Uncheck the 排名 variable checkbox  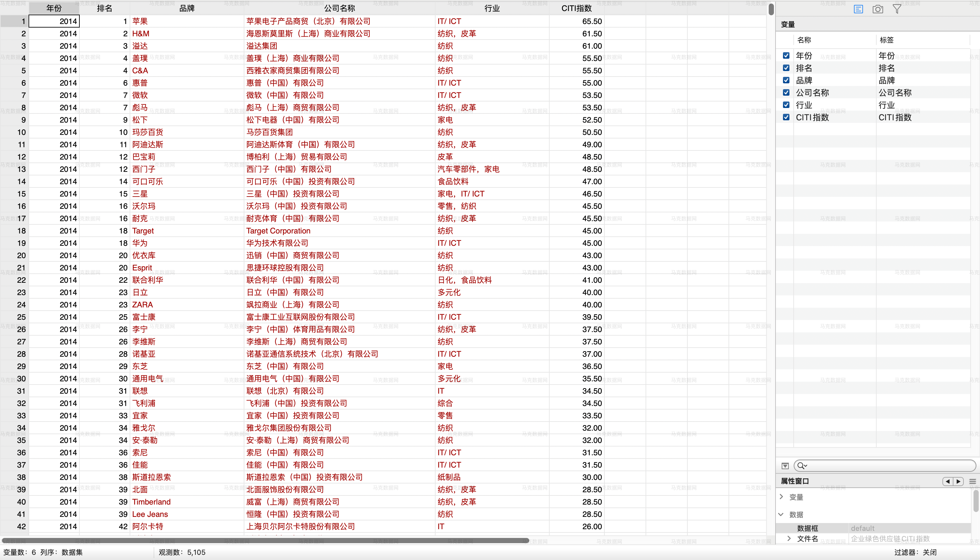786,68
